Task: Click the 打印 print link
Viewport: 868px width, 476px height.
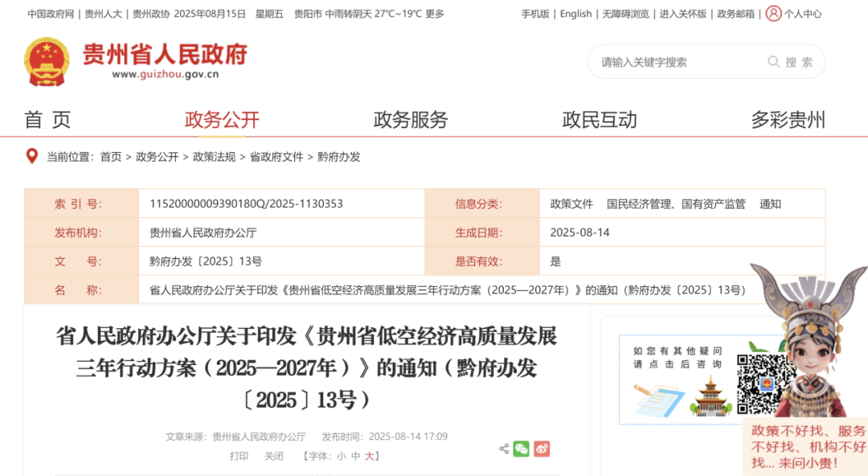Action: click(x=239, y=456)
